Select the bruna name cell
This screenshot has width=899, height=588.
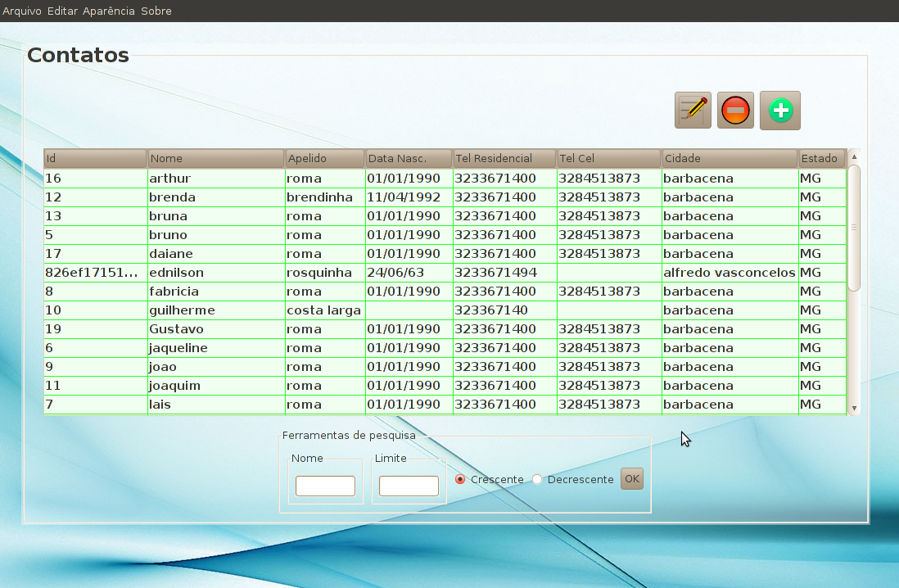point(216,216)
